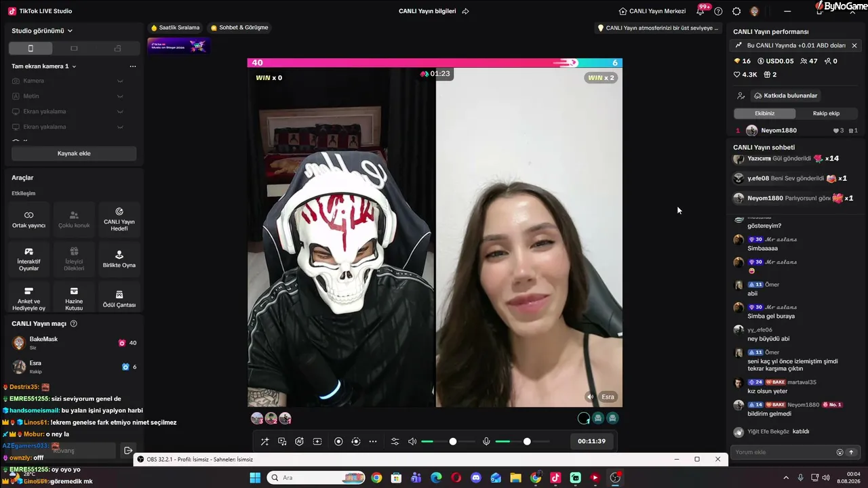Open Discord from the taskbar
The image size is (868, 488).
476,478
